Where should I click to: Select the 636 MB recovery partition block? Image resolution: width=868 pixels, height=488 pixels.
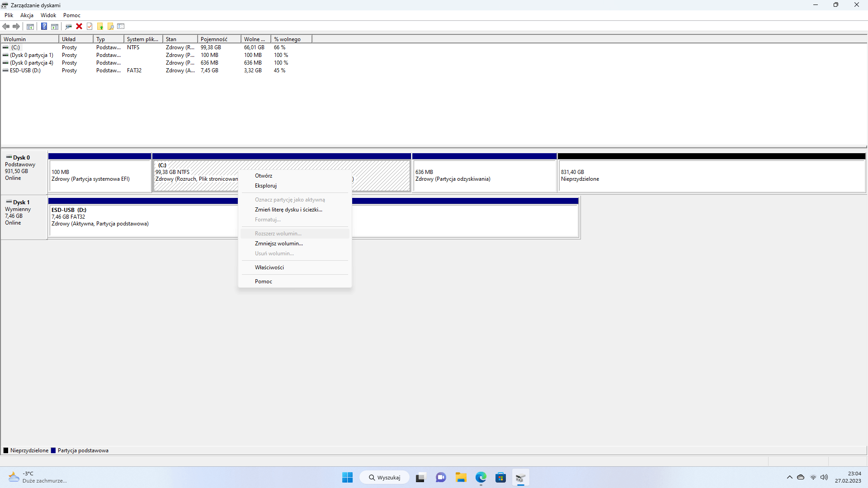[x=484, y=173]
